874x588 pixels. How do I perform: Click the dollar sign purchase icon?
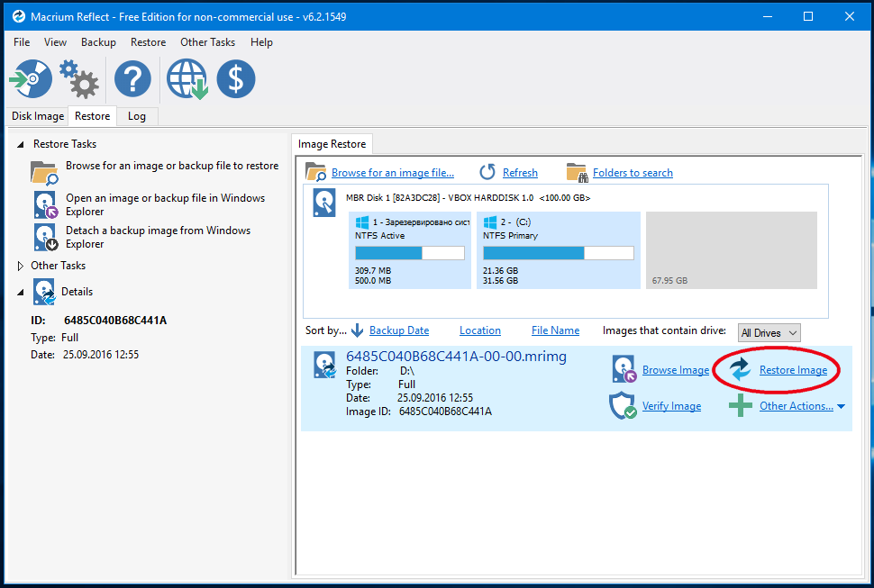(x=236, y=79)
